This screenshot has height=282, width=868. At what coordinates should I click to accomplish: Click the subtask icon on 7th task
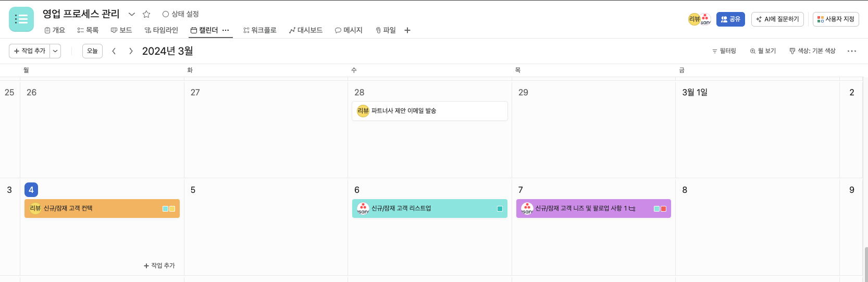(x=632, y=209)
